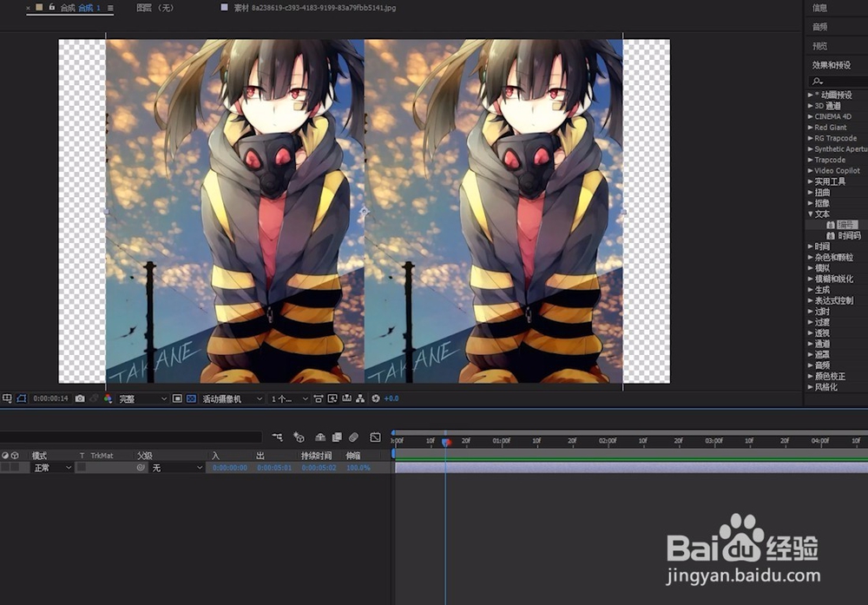The width and height of the screenshot is (868, 605).
Task: Open the 预览 panel tab
Action: tap(820, 46)
